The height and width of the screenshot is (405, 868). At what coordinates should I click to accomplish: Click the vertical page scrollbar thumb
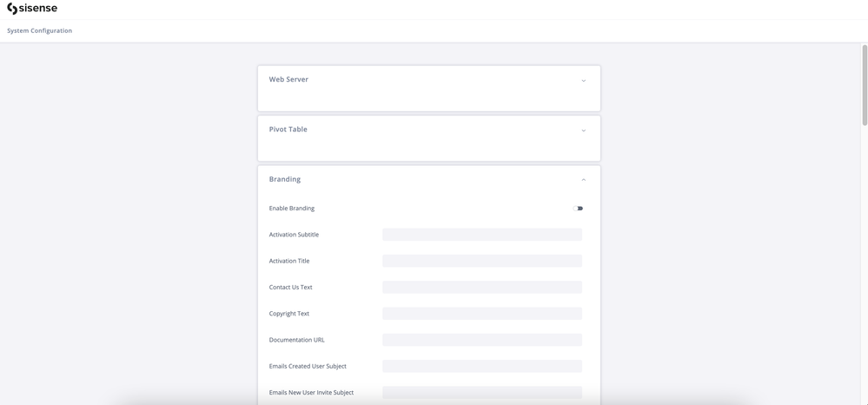point(864,84)
